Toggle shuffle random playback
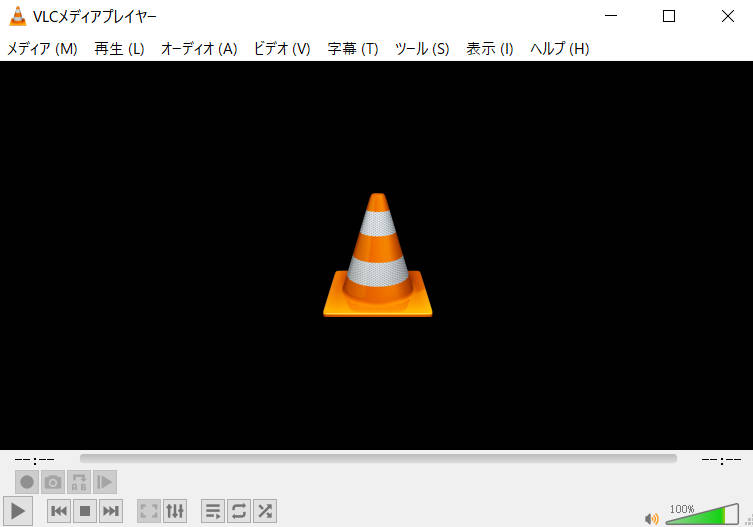 click(265, 511)
